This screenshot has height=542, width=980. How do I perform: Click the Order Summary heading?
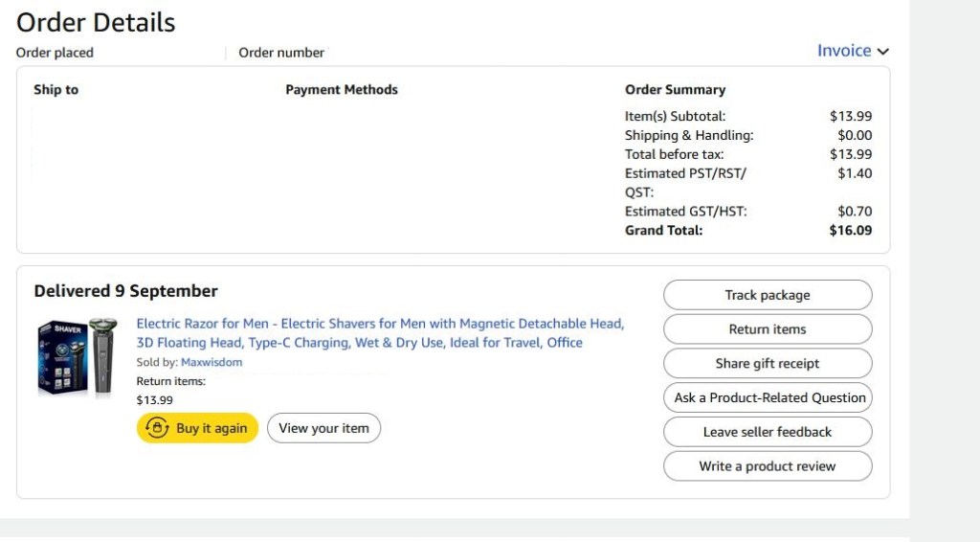pos(675,90)
